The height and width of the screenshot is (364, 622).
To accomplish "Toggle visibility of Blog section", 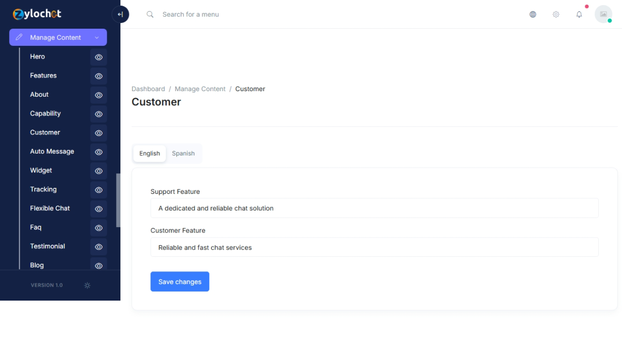I will coord(99,266).
